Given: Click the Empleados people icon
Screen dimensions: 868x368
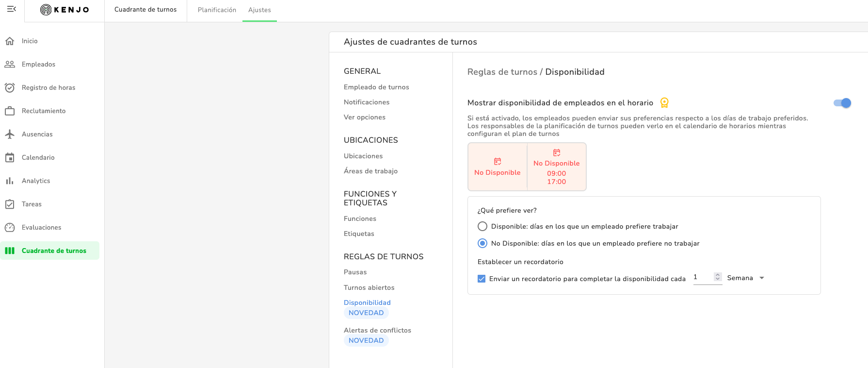Looking at the screenshot, I should coord(10,64).
